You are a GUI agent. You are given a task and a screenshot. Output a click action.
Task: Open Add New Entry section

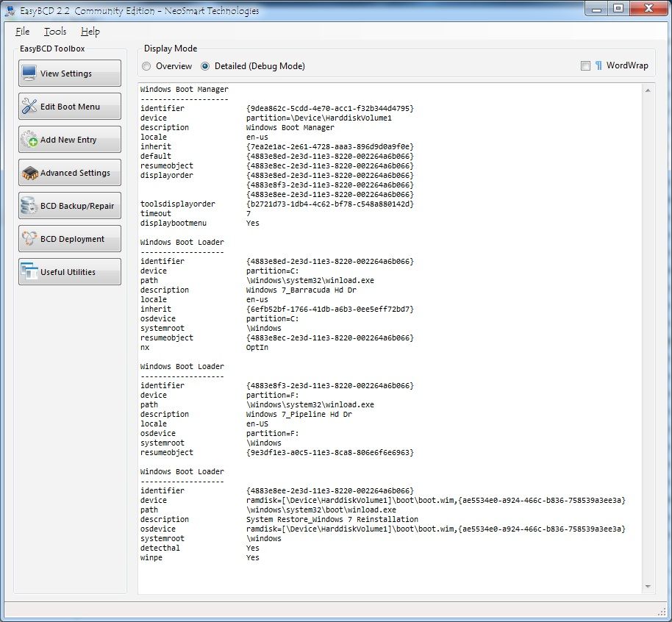coord(70,139)
